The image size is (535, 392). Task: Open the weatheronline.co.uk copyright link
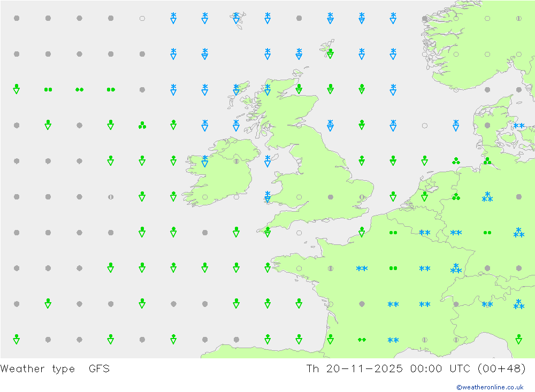pos(490,387)
